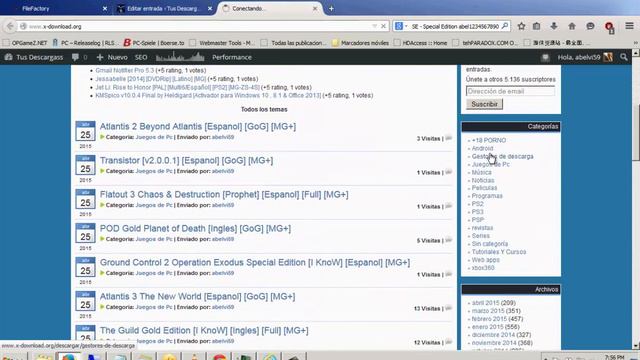Open the Jessabelle [2014] DVDRip link
Image resolution: width=640 pixels, height=360 pixels.
pyautogui.click(x=151, y=79)
